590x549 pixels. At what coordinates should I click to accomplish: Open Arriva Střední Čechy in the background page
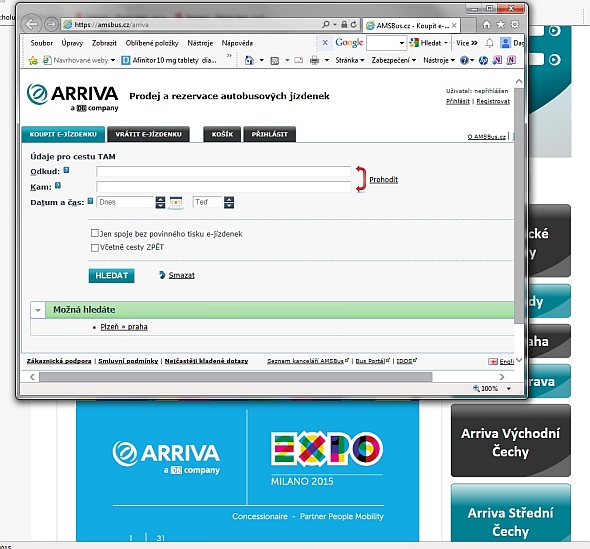click(511, 514)
